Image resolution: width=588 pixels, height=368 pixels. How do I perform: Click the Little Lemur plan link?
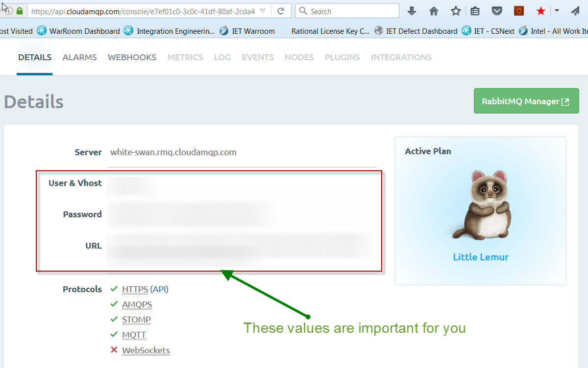click(481, 257)
